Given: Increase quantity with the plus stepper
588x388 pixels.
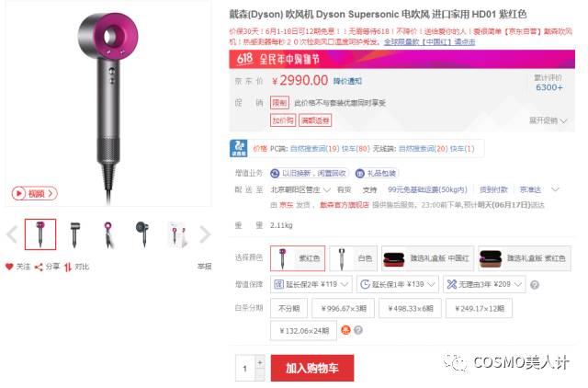Looking at the screenshot, I should tap(260, 362).
